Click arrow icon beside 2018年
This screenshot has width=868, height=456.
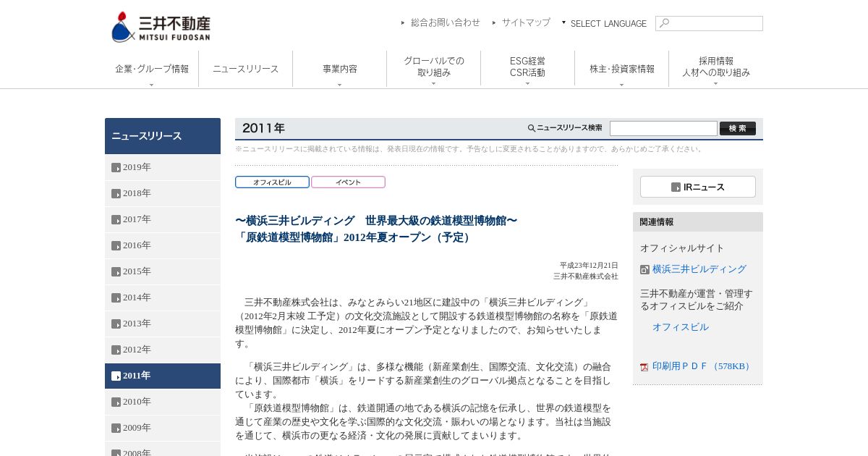click(x=116, y=194)
